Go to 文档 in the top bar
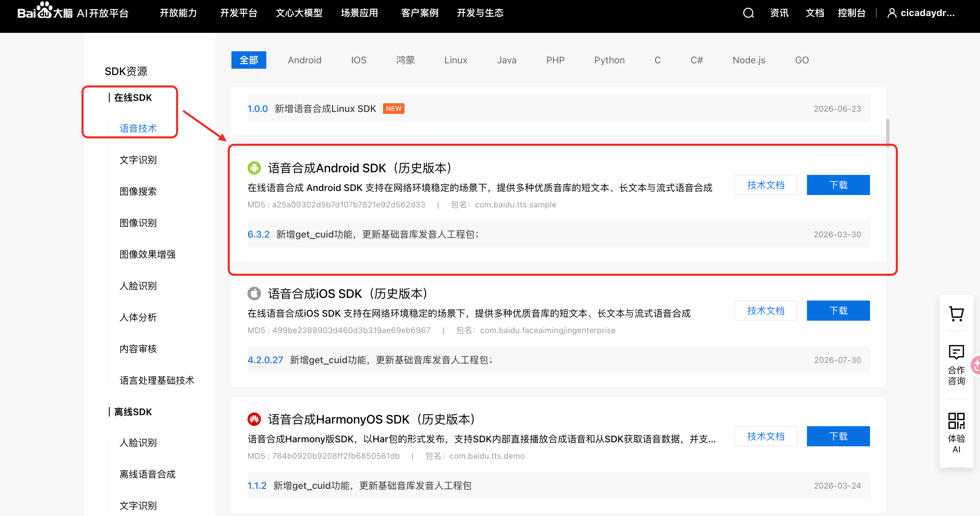 pos(815,13)
